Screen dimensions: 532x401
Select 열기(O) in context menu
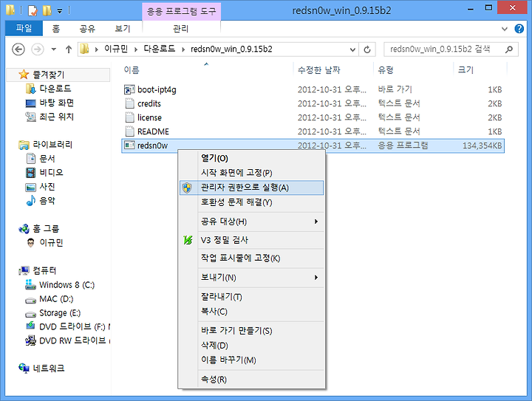coord(252,158)
